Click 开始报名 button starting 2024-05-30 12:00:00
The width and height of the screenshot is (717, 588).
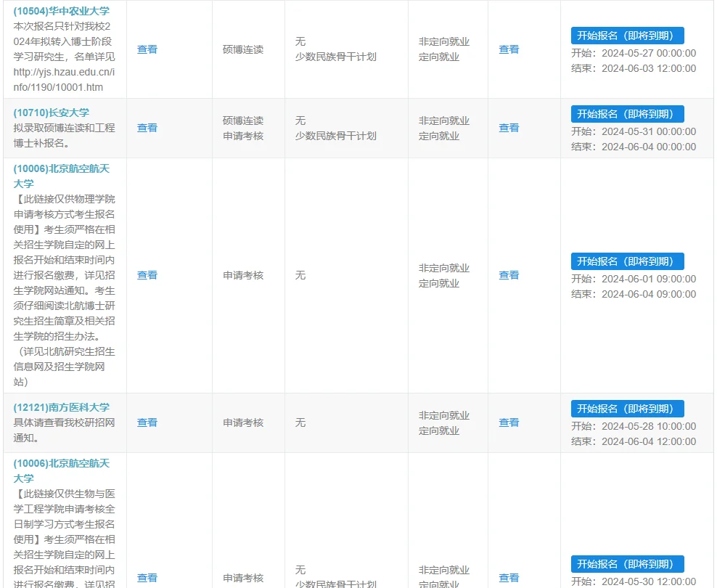tap(627, 564)
